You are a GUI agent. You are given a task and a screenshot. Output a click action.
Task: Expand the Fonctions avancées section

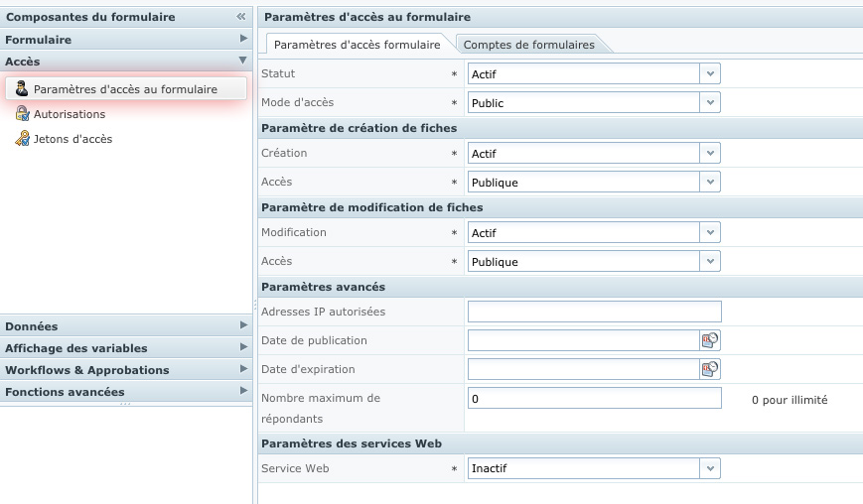(x=243, y=391)
